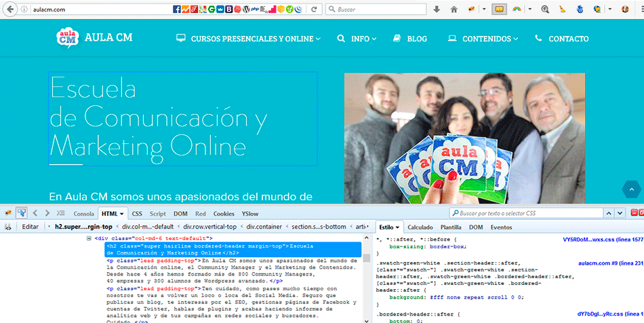Switch to the Calculado side tab
644x323 pixels.
pos(420,227)
